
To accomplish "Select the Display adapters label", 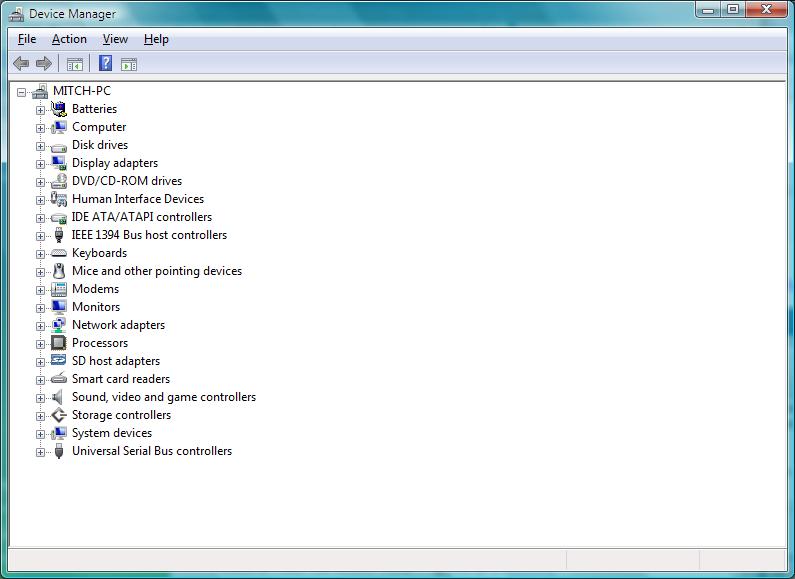I will click(115, 163).
